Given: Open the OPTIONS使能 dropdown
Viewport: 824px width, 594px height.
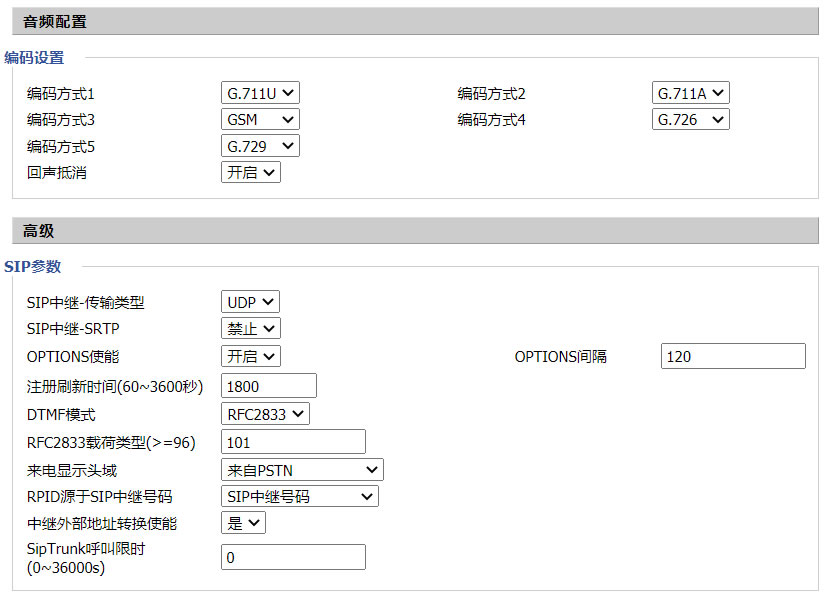Looking at the screenshot, I should coord(250,356).
